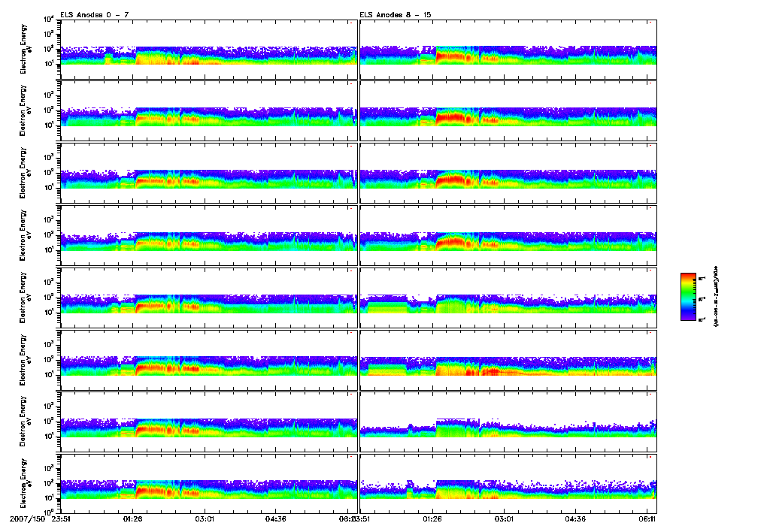This screenshot has width=770, height=532.
Task: Click the 'ELS Anodes 0 - 7' column title
Action: point(95,15)
